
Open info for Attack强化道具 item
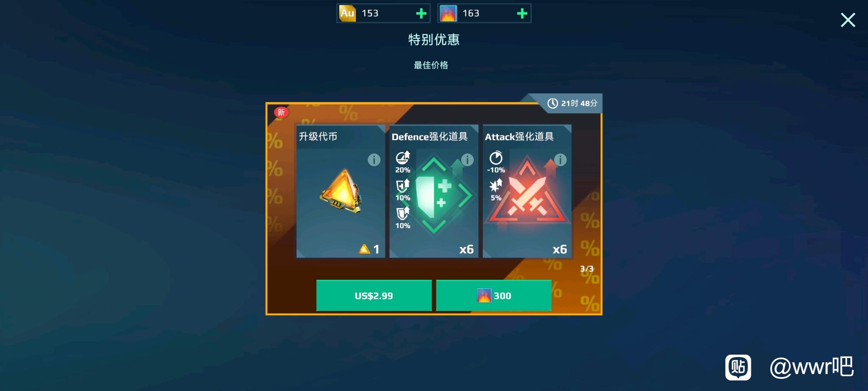(560, 160)
